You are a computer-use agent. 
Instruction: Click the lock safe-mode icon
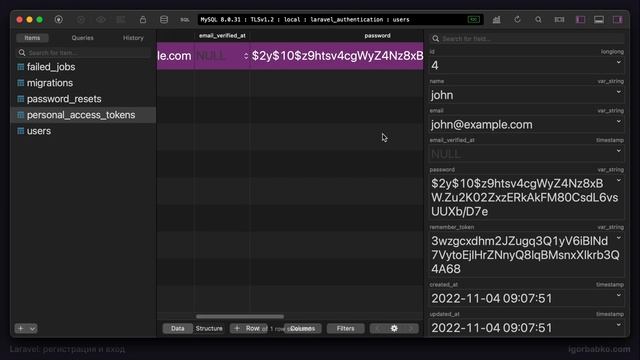(x=142, y=20)
